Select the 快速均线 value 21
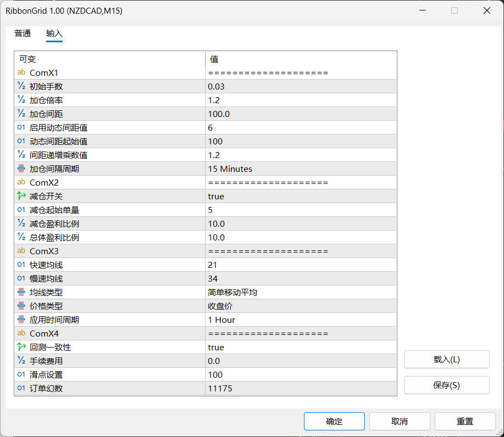 point(301,265)
